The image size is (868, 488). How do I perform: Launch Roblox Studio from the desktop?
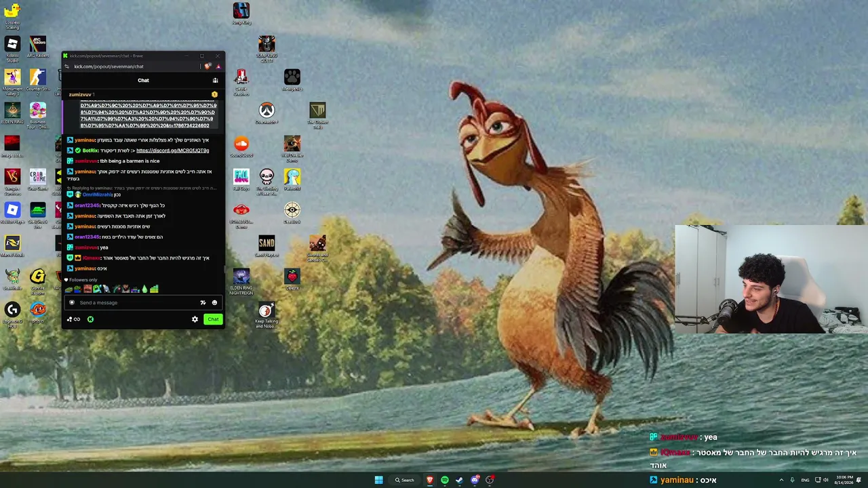tap(12, 49)
